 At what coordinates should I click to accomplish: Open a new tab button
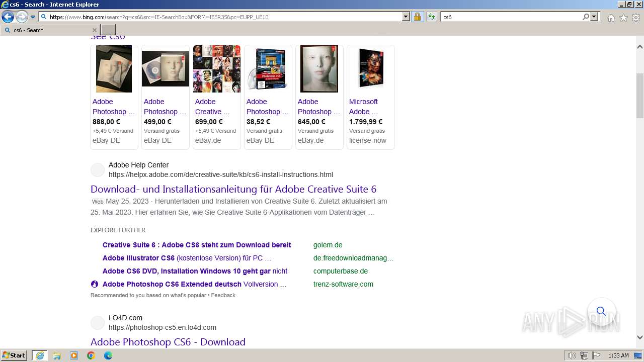click(x=108, y=30)
